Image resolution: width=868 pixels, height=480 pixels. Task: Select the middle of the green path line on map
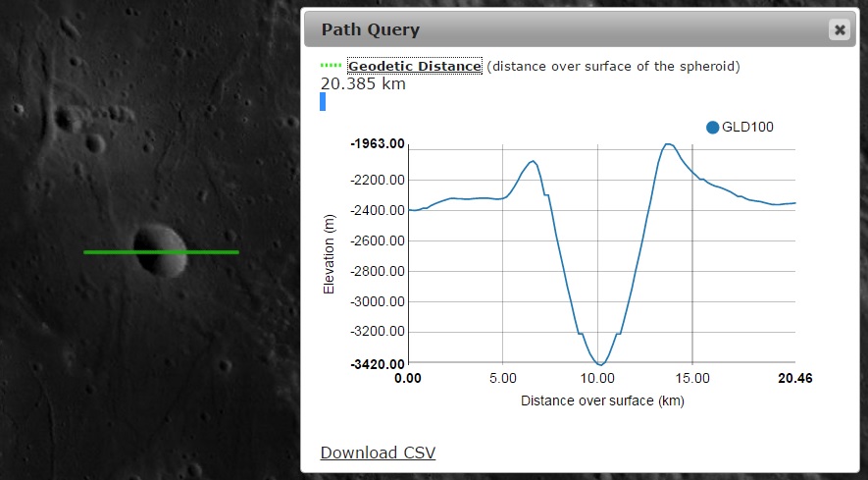(161, 252)
